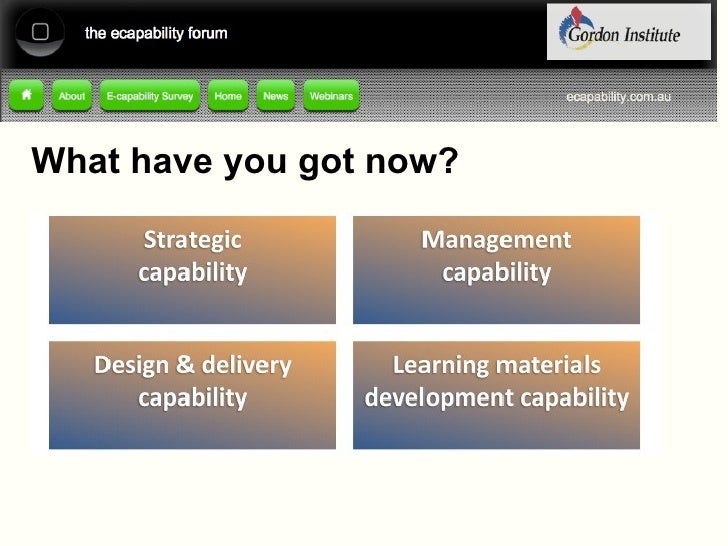Select the Management capability box
Viewport: 728px width, 546px height.
(x=496, y=270)
